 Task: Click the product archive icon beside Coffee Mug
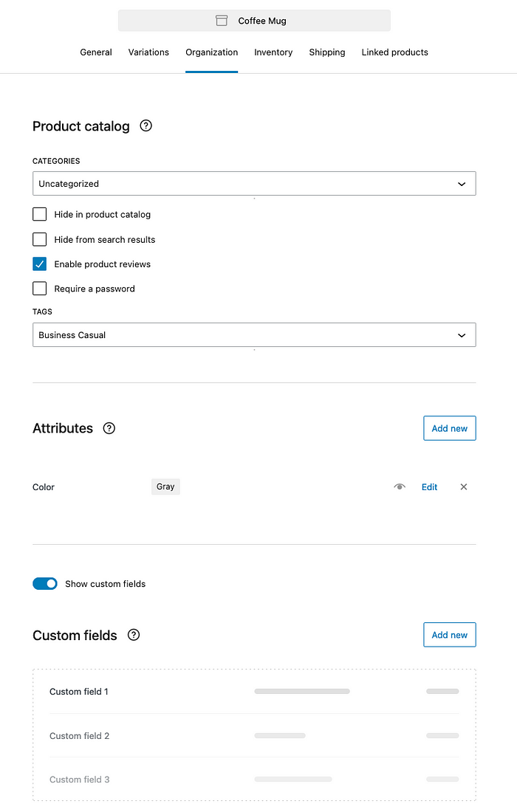222,21
